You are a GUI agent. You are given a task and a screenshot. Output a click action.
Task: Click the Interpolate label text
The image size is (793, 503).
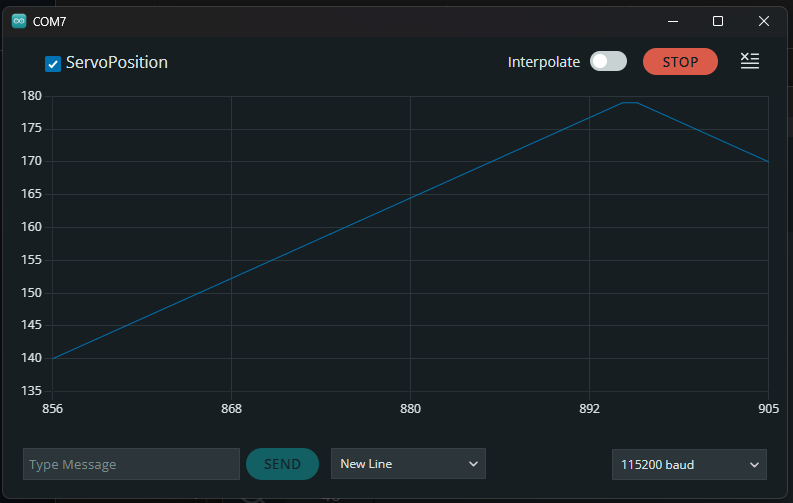click(544, 62)
